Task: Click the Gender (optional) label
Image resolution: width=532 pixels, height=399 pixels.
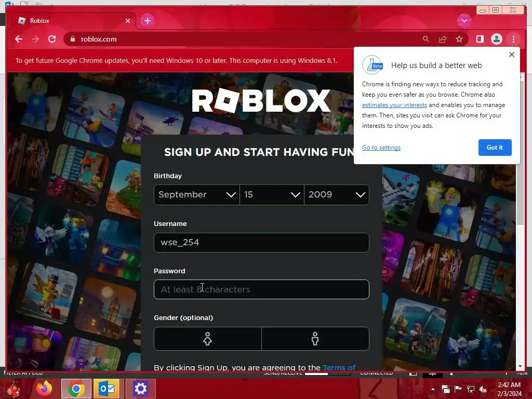Action: click(183, 317)
